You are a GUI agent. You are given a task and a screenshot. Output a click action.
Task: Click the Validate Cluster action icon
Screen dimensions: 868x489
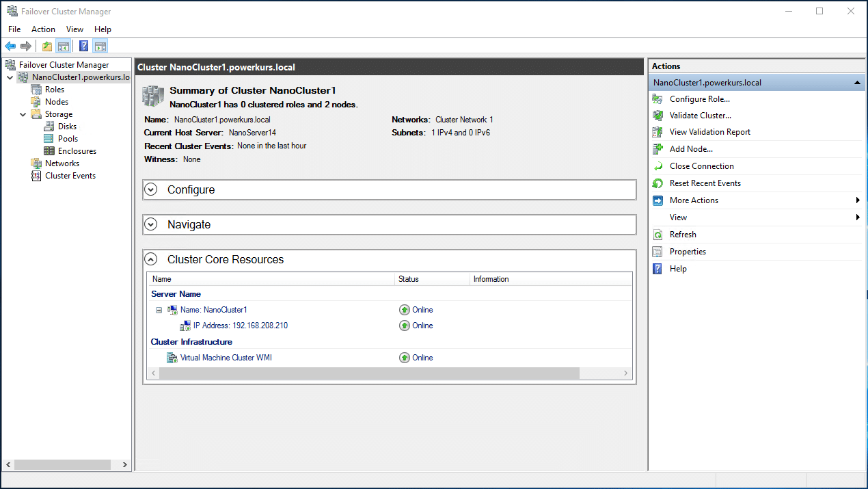point(657,116)
